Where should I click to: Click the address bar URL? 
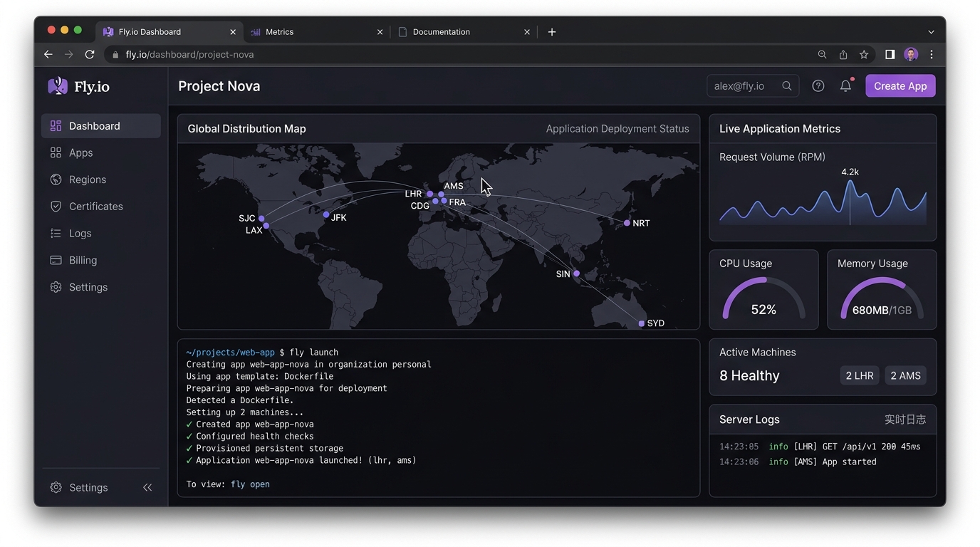pyautogui.click(x=189, y=54)
